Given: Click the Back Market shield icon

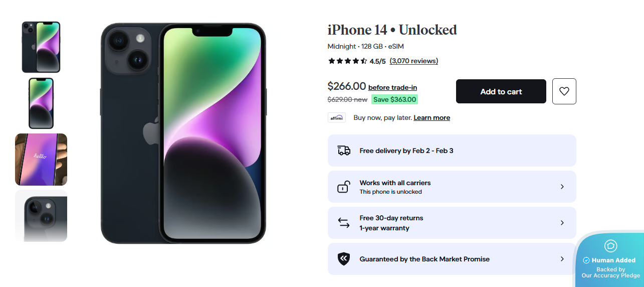Looking at the screenshot, I should pos(343,259).
